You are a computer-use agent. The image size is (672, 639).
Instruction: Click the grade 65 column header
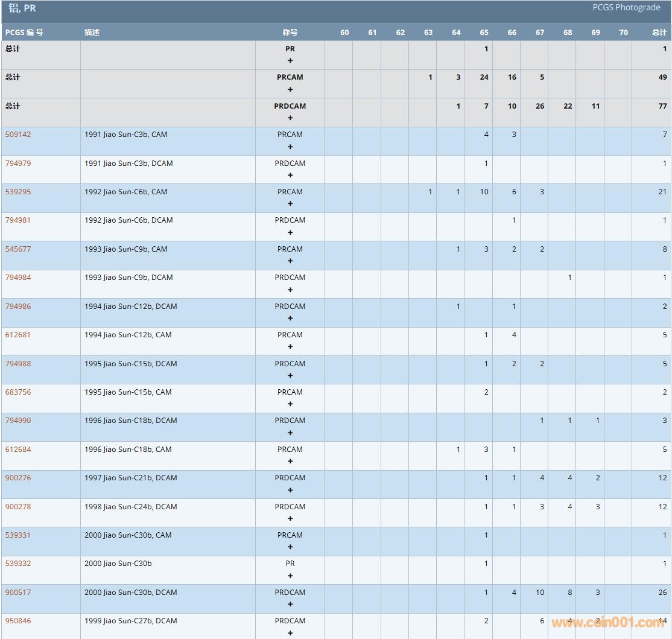[x=484, y=33]
